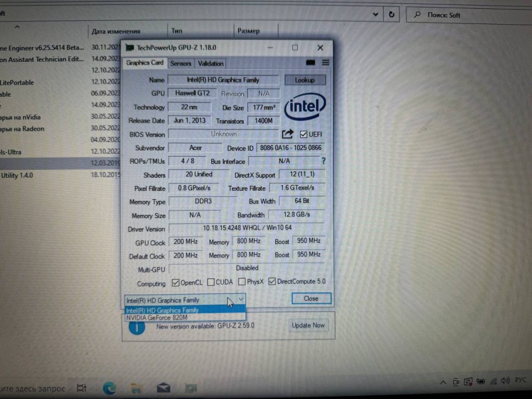Screen dimensions: 532x399
Task: Click the BIOS export share icon
Action: click(x=288, y=134)
